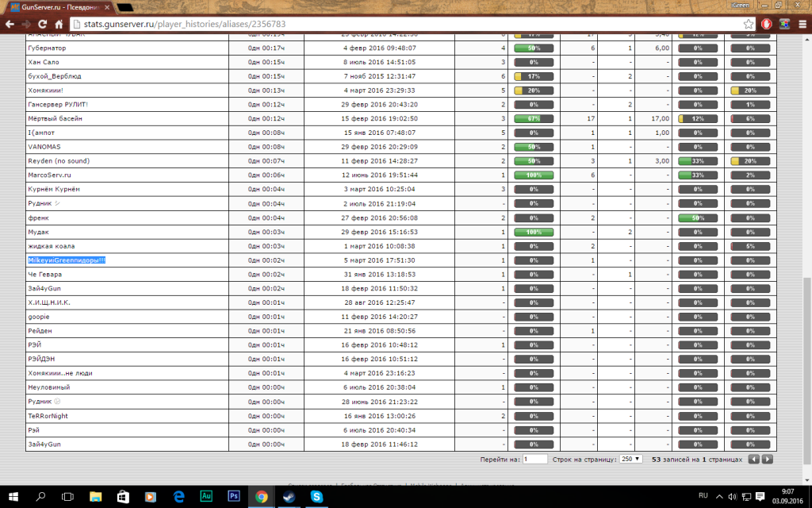Reload the current page
This screenshot has height=508, width=812.
[x=44, y=24]
